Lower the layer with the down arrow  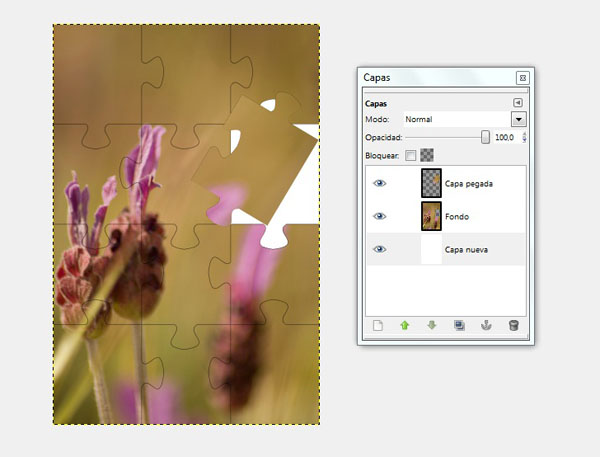point(432,326)
